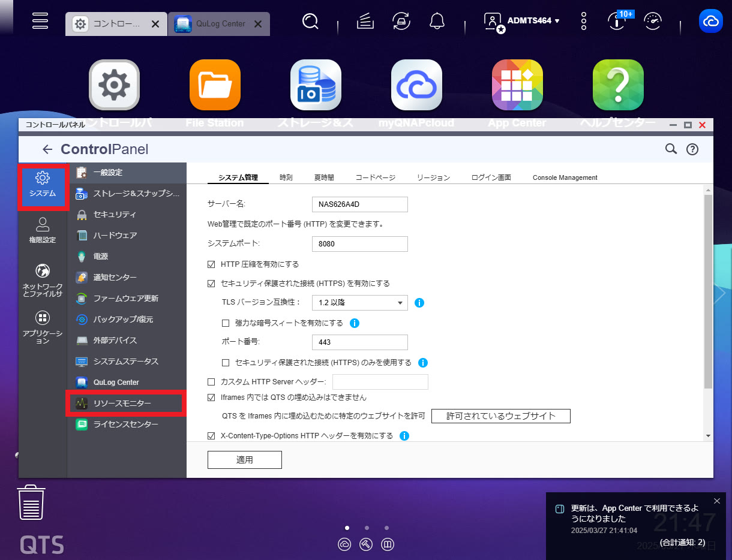This screenshot has height=560, width=732.
Task: Enable 強力な暗号スイートを有効にする checkbox
Action: pos(226,323)
